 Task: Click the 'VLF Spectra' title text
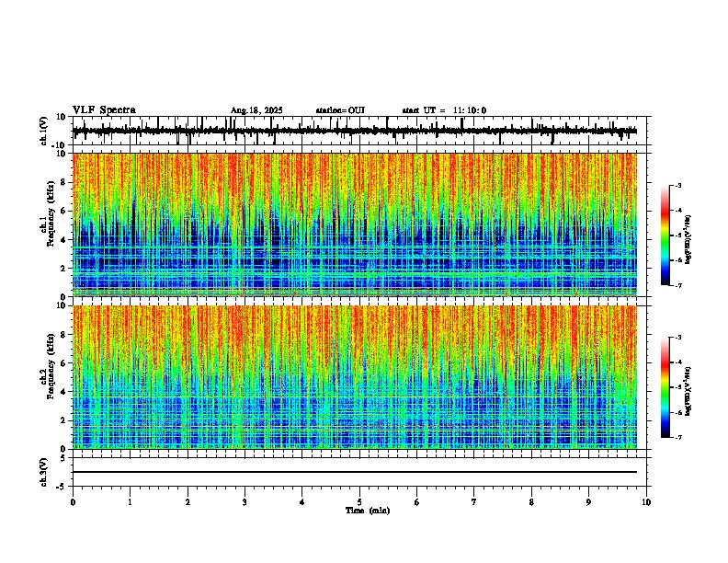pyautogui.click(x=104, y=110)
